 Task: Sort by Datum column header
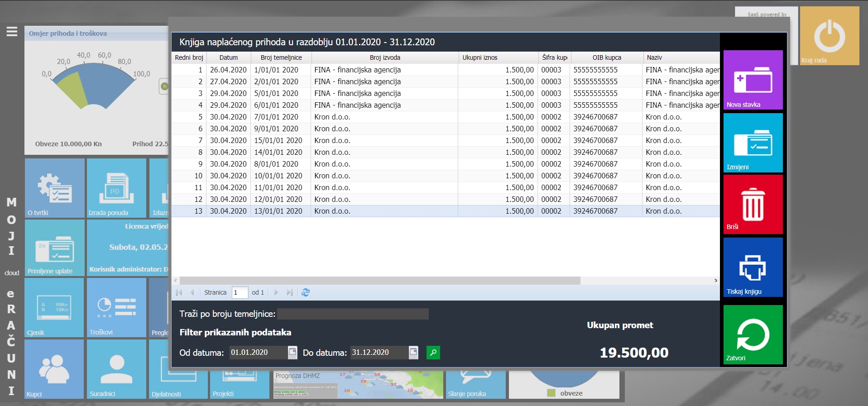[x=229, y=57]
